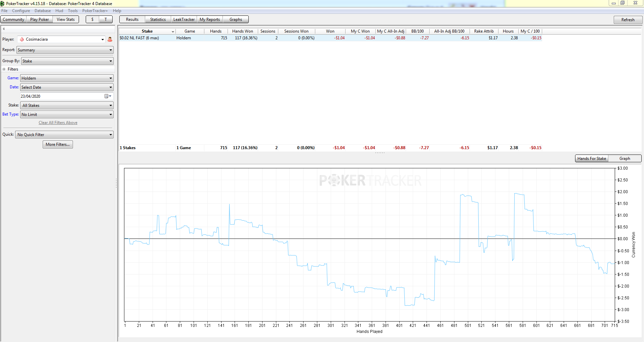Click the Filters section heading
644x342 pixels.
click(13, 69)
